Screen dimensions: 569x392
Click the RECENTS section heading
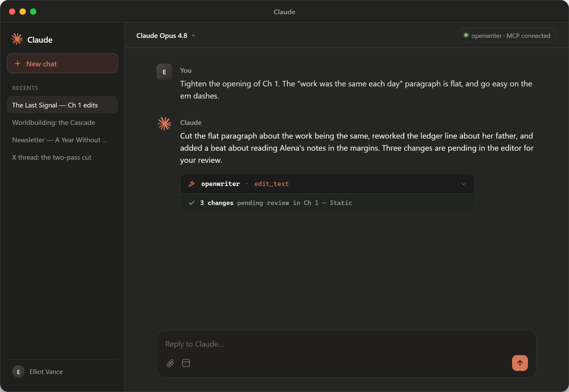pos(25,88)
